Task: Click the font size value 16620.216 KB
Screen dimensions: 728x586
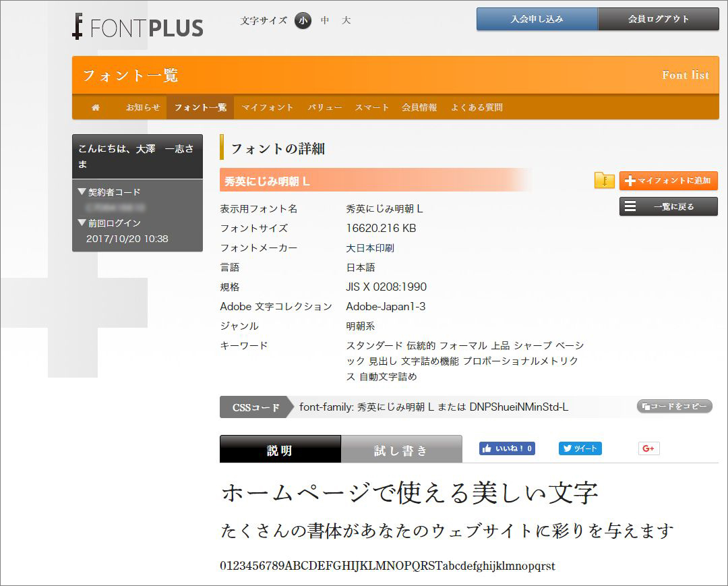Action: tap(381, 229)
